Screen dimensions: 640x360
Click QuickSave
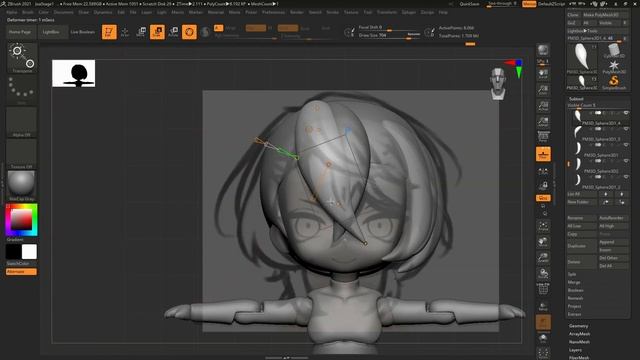[469, 4]
